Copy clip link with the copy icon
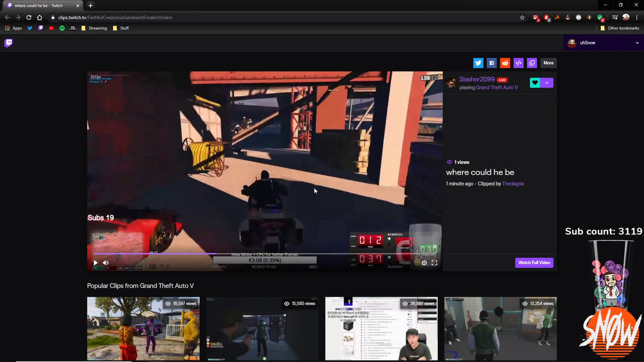This screenshot has width=644, height=362. [x=532, y=63]
